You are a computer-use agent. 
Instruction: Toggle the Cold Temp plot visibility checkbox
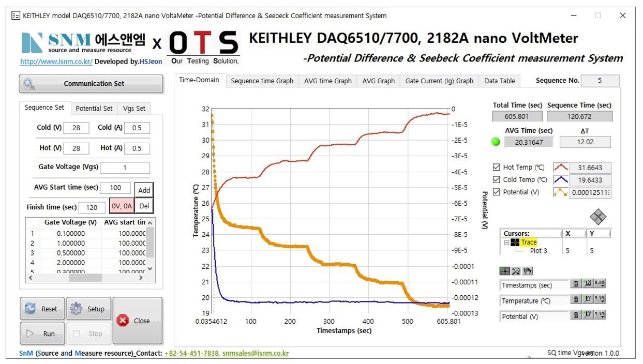tap(497, 180)
